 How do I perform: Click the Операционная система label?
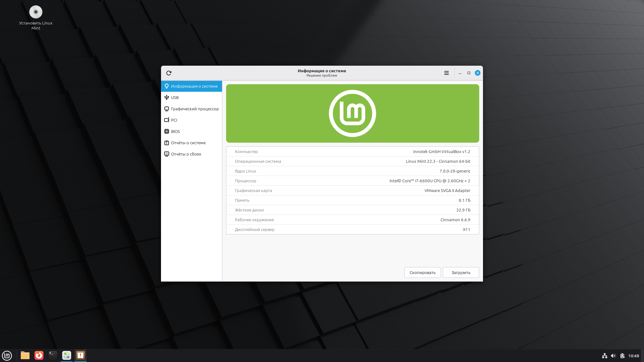click(258, 161)
